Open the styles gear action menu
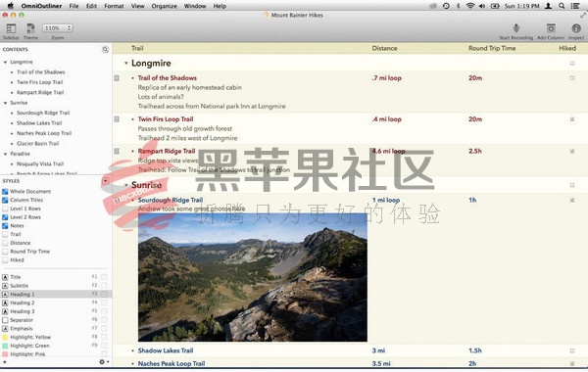 pyautogui.click(x=104, y=362)
